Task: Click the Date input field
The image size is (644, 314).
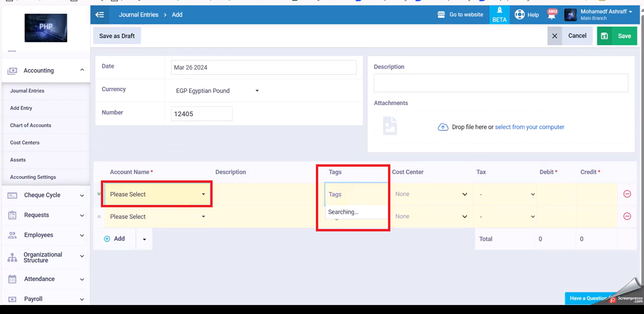Action: (263, 68)
